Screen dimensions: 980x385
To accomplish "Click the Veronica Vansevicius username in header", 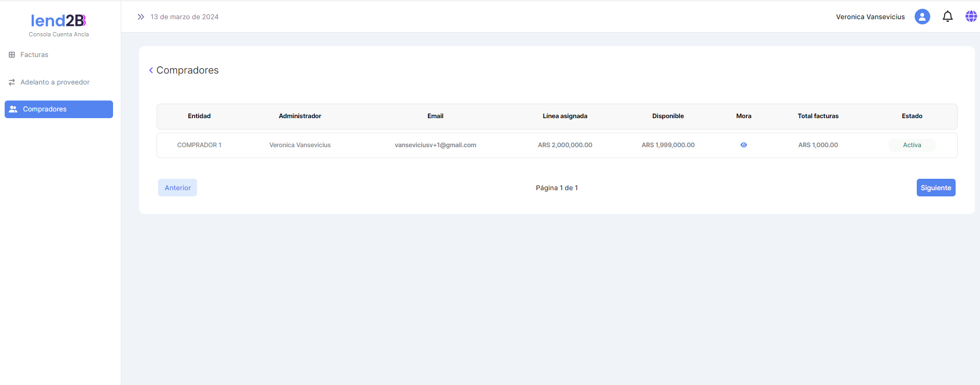I will pyautogui.click(x=870, y=17).
